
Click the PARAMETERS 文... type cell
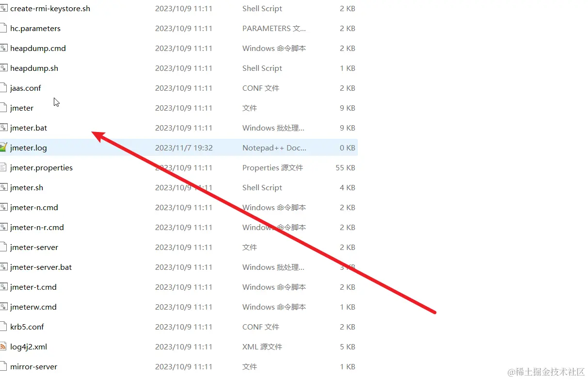274,29
